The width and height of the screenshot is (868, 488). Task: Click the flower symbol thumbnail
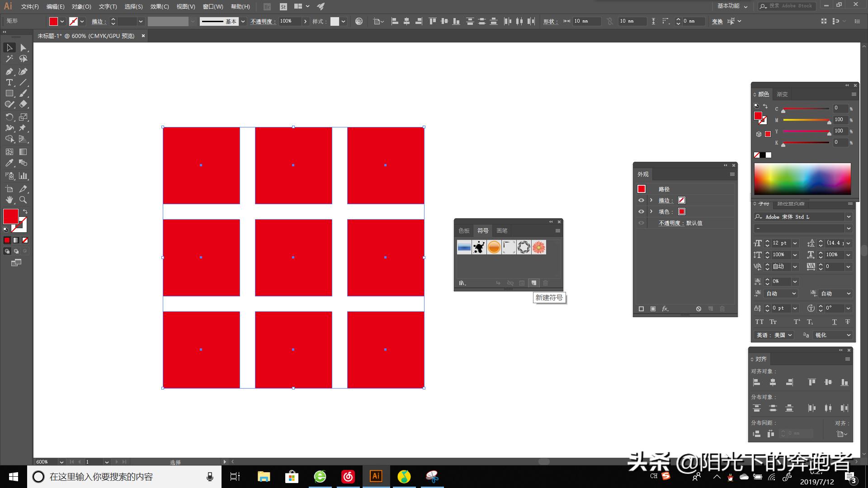[x=539, y=247]
